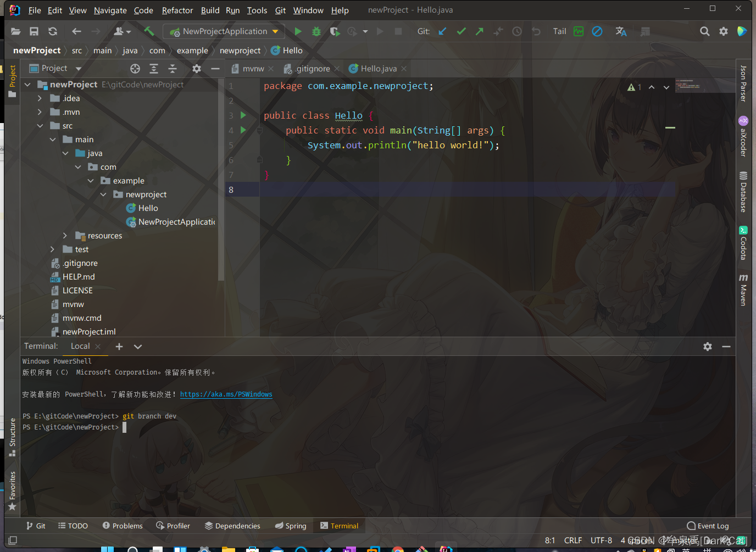The height and width of the screenshot is (552, 756).
Task: Click the newProject breadcrumb
Action: [x=37, y=51]
